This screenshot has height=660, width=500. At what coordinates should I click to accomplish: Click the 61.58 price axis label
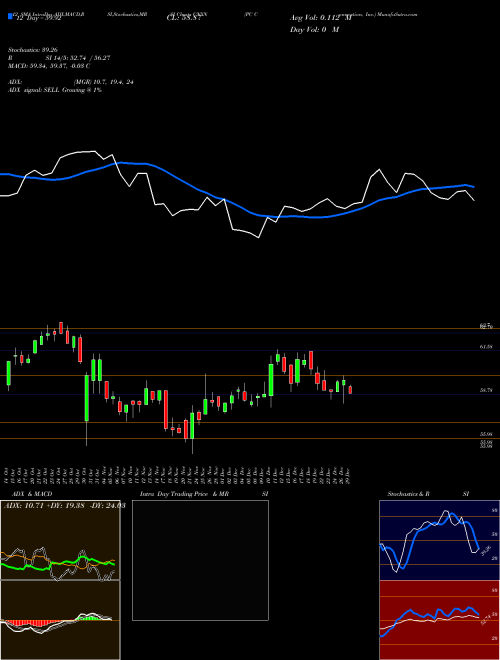[x=486, y=347]
